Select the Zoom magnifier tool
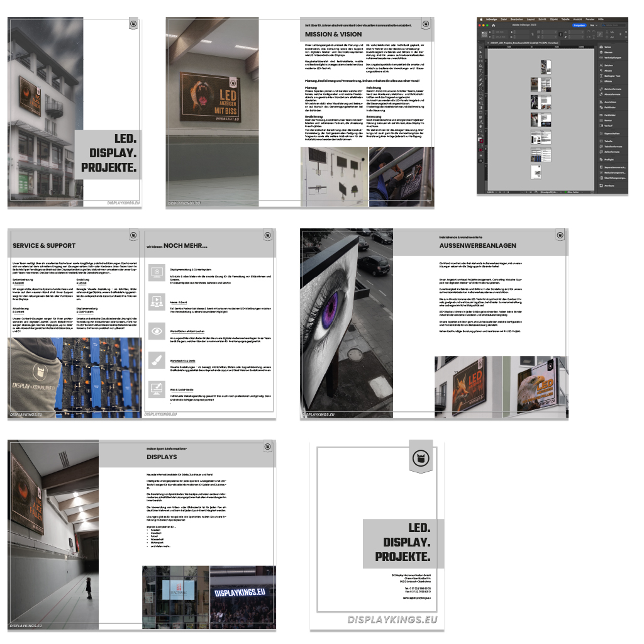644x644 pixels. coord(480,131)
